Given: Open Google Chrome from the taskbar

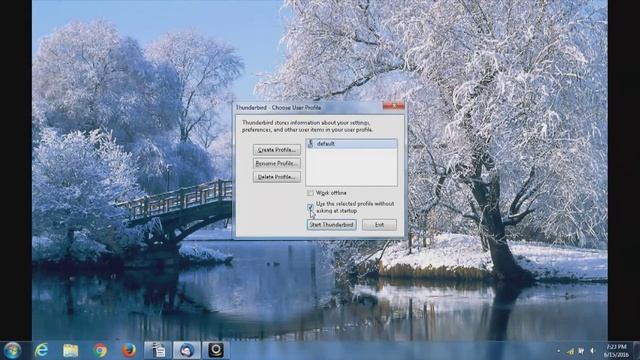Looking at the screenshot, I should pos(100,351).
